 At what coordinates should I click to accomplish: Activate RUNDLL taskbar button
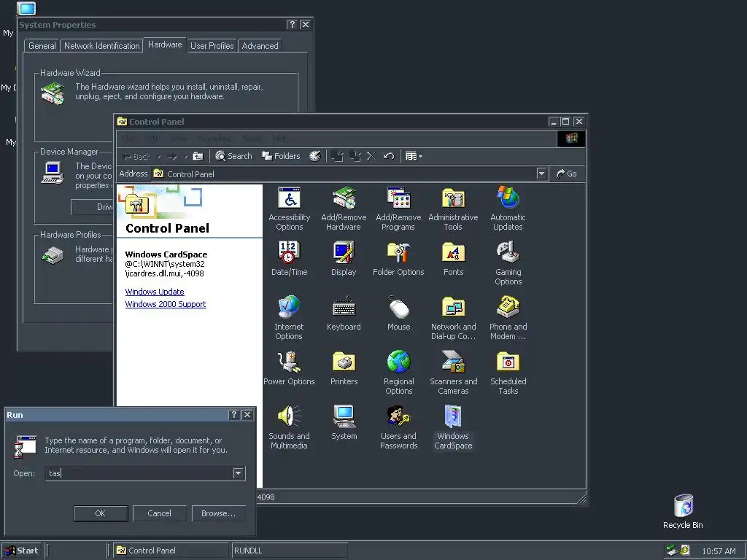(289, 551)
